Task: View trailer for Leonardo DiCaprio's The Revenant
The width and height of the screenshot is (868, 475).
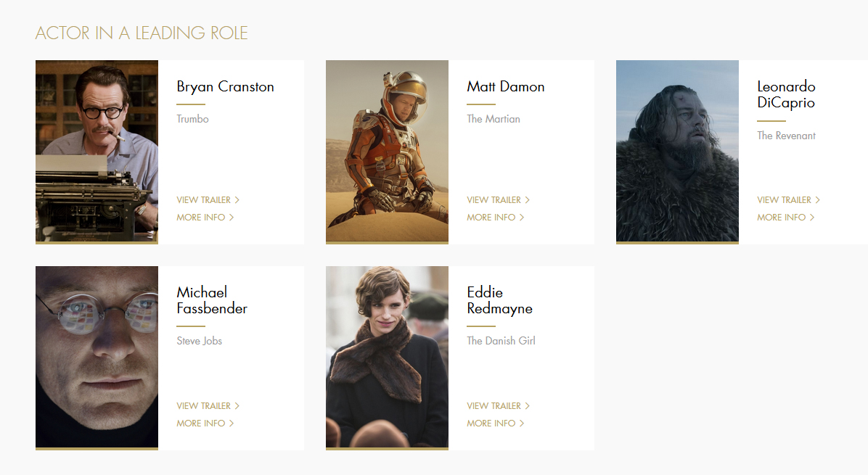Action: tap(789, 199)
